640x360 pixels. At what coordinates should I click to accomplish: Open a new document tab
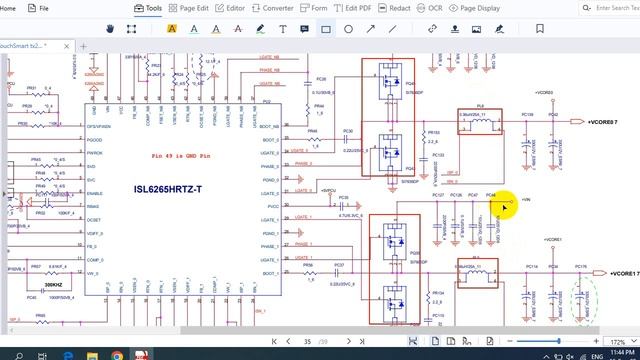coord(83,47)
